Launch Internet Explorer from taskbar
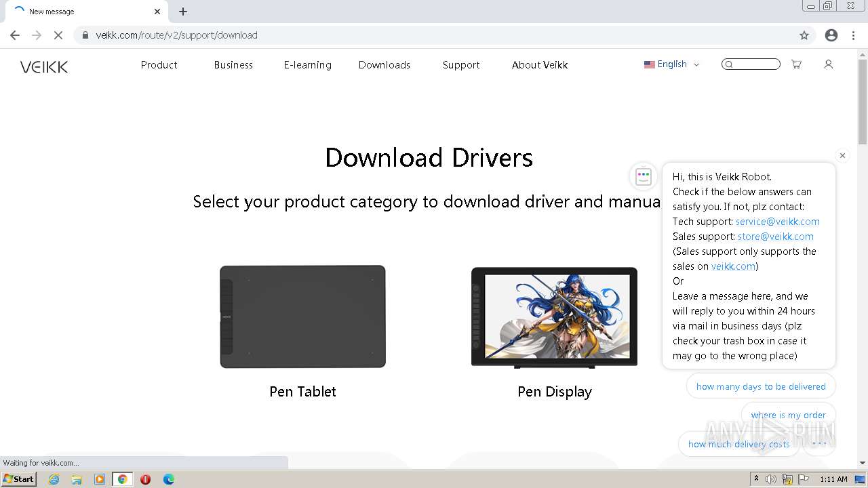The height and width of the screenshot is (488, 868). click(54, 479)
